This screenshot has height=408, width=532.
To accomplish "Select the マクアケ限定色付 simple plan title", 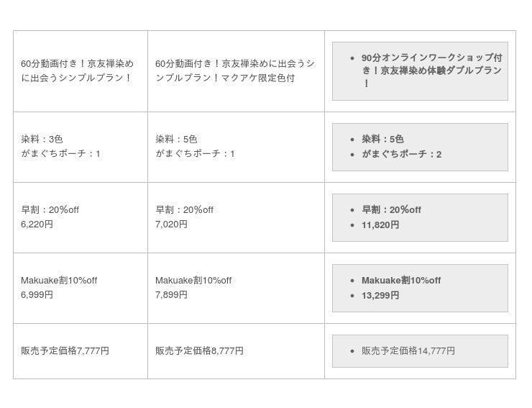I will (x=234, y=71).
